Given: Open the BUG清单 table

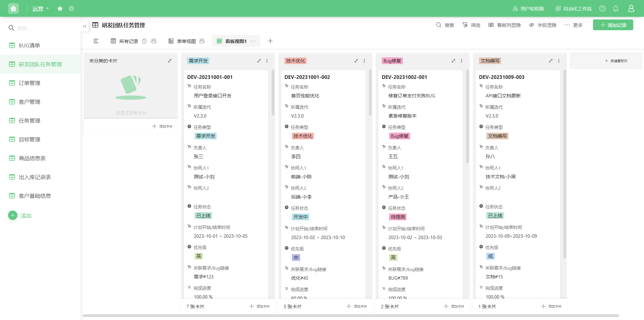Looking at the screenshot, I should [40, 45].
